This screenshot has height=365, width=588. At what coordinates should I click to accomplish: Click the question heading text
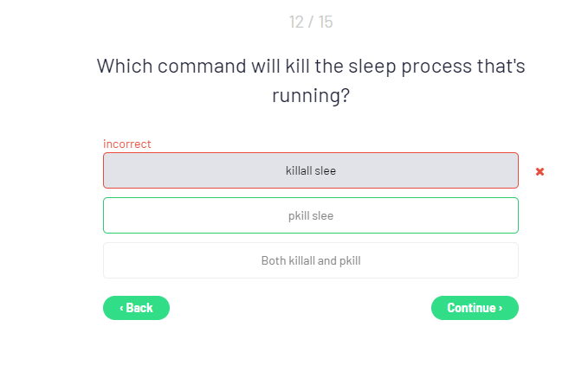[310, 80]
